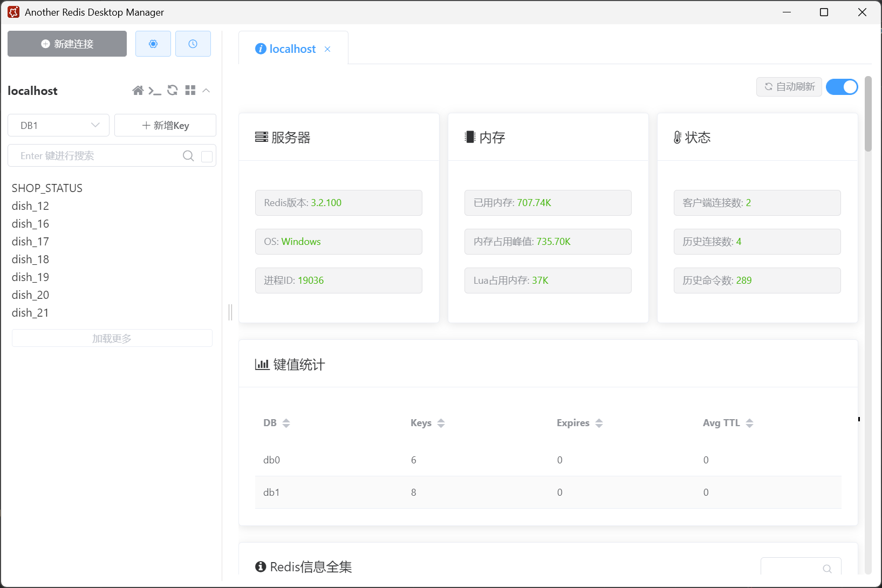
Task: Sort the table by Avg TTL column
Action: 749,423
